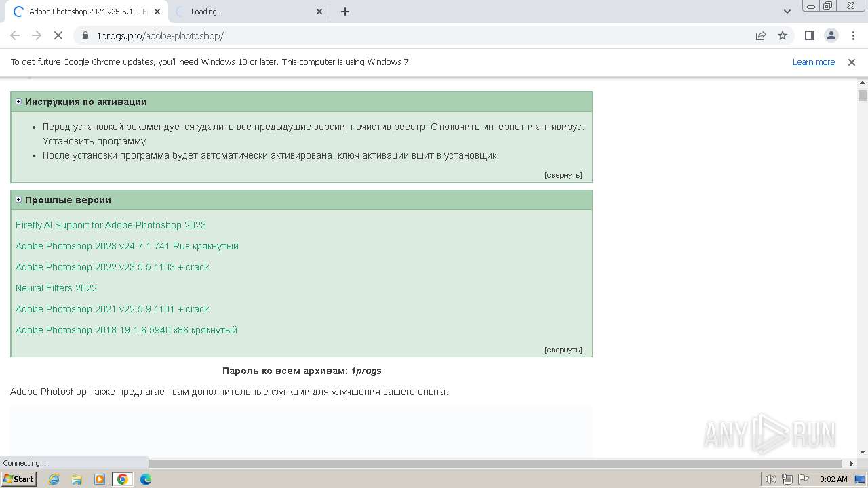Open Adobe Photoshop 2023 v24.7.1.741 Rus link

point(127,246)
